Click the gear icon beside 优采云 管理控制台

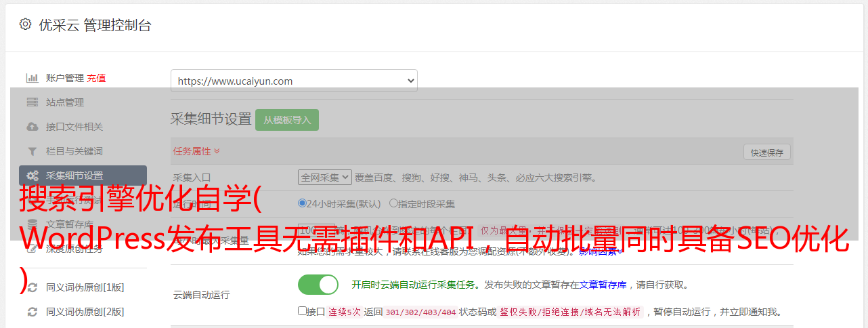point(25,24)
